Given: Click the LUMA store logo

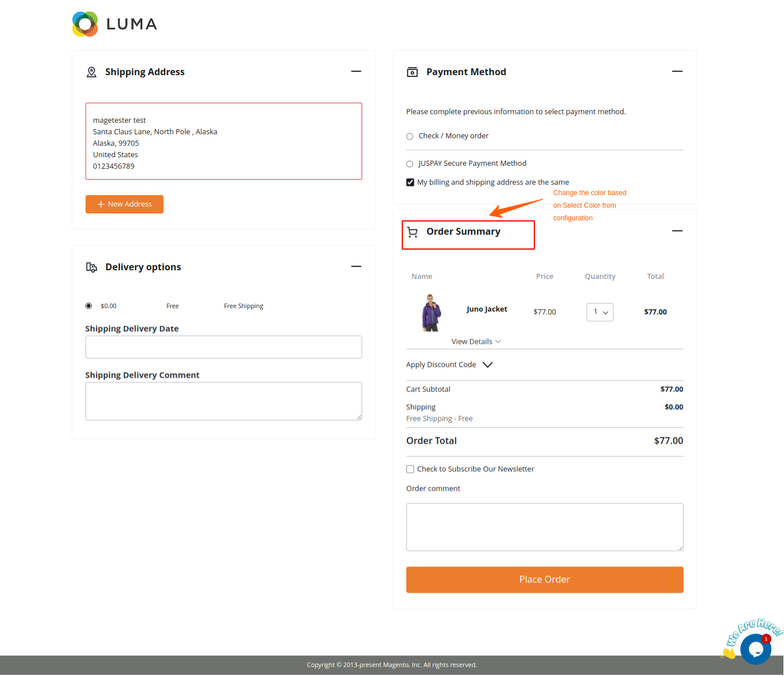Looking at the screenshot, I should [x=114, y=24].
